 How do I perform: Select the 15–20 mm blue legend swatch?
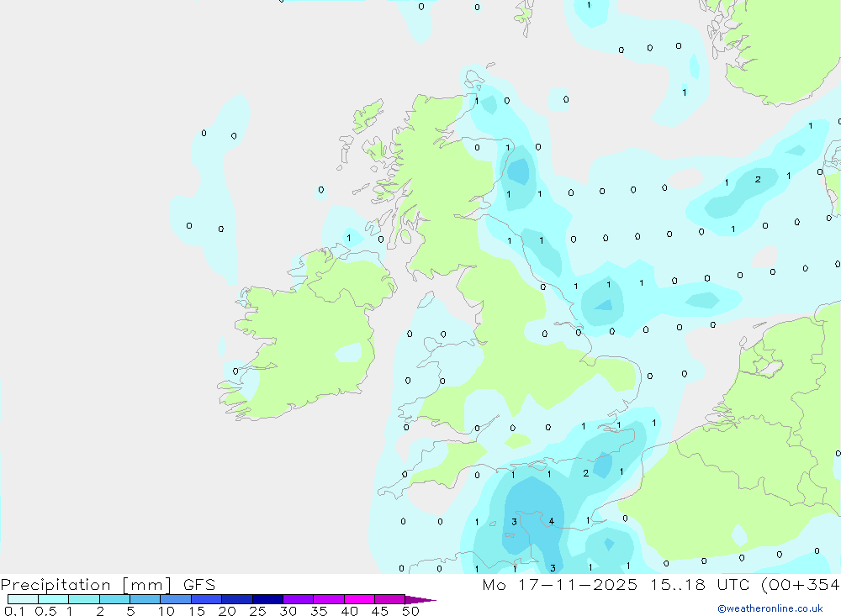point(206,599)
